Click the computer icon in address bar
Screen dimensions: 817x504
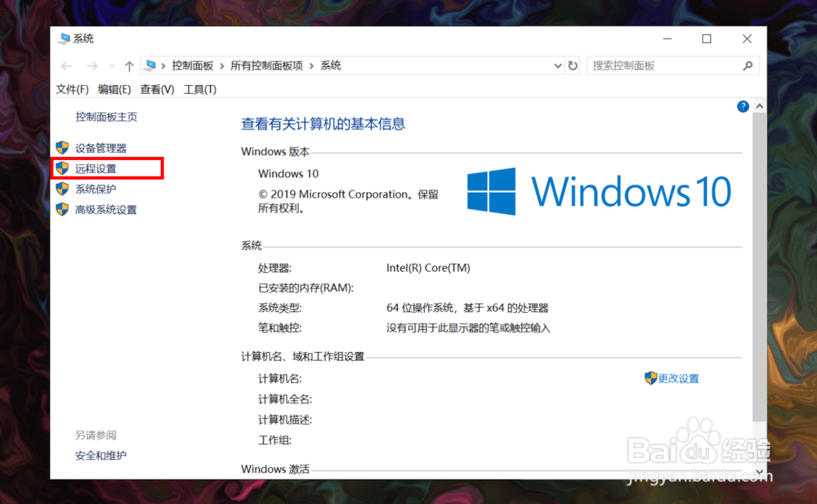tap(150, 65)
